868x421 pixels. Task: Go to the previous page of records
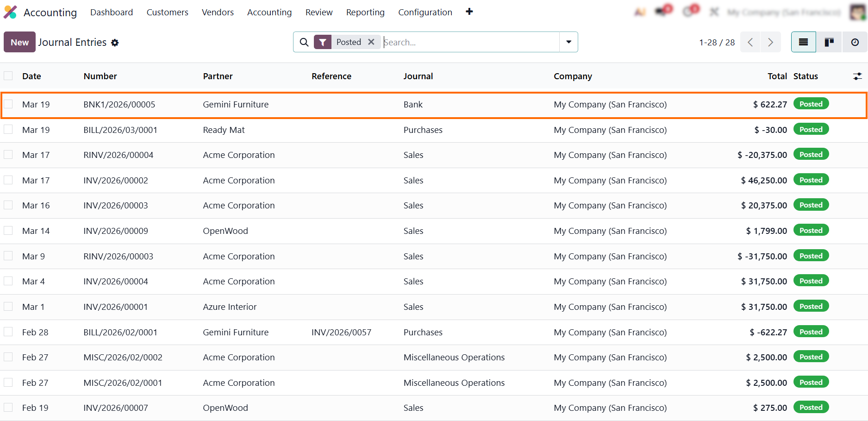(x=750, y=42)
